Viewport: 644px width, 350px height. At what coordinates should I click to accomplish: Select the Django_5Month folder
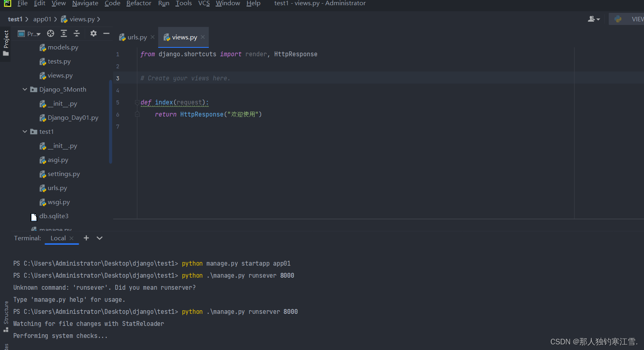coord(58,90)
